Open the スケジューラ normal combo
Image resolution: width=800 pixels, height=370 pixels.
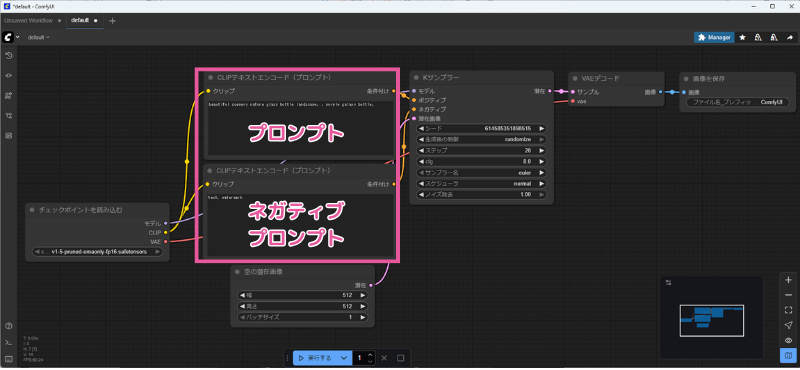click(482, 184)
